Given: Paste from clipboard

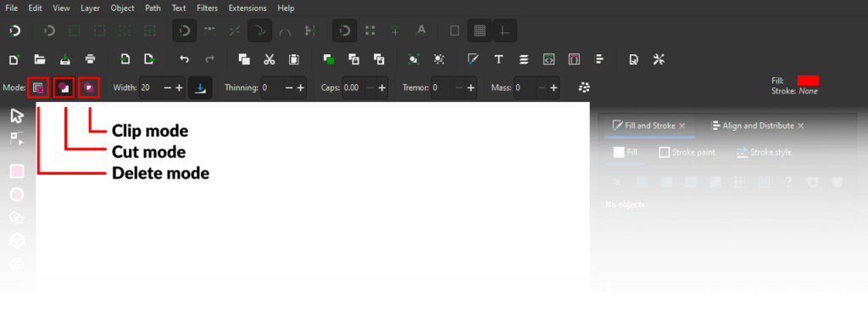Looking at the screenshot, I should (x=294, y=59).
